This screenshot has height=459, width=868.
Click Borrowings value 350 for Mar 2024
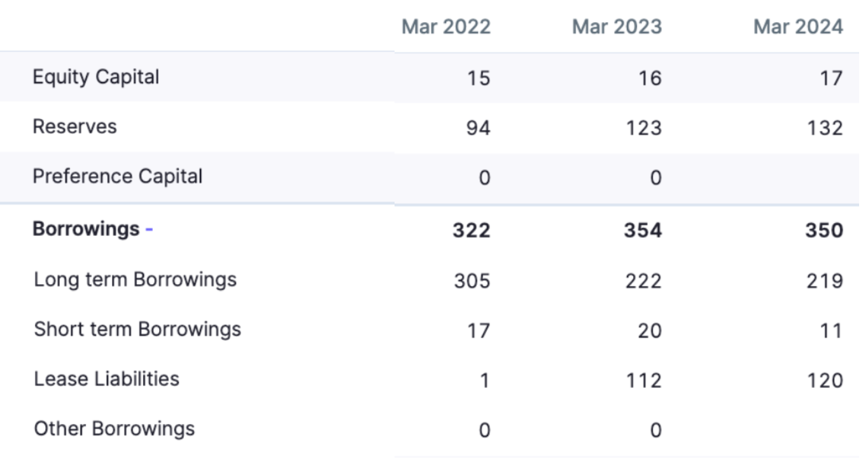point(824,229)
